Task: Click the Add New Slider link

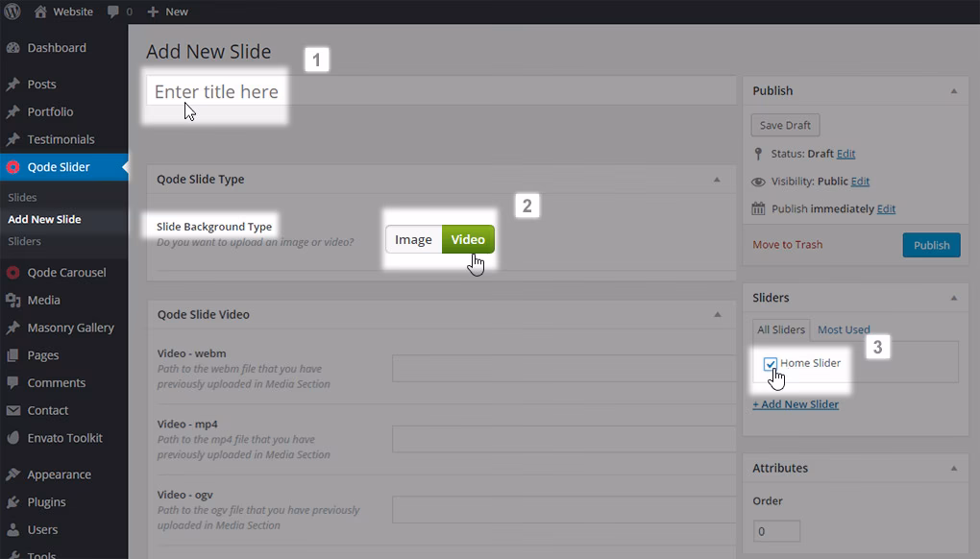Action: point(796,404)
